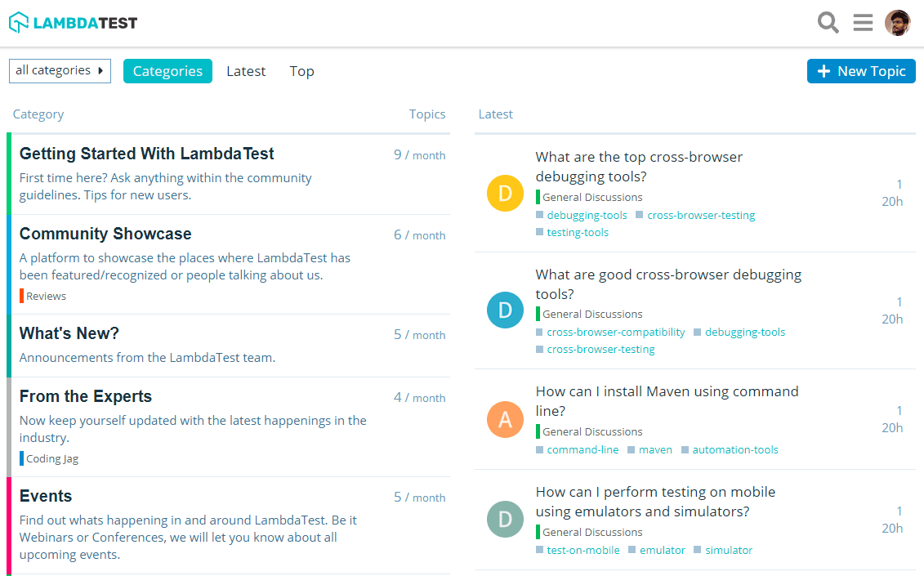Open the hamburger menu icon

863,23
